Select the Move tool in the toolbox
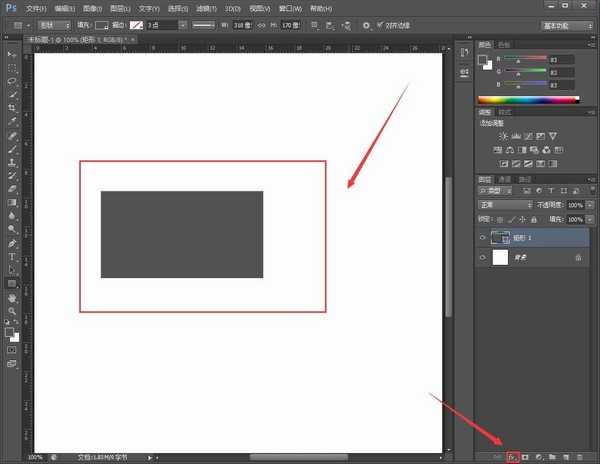The height and width of the screenshot is (464, 600). 12,54
